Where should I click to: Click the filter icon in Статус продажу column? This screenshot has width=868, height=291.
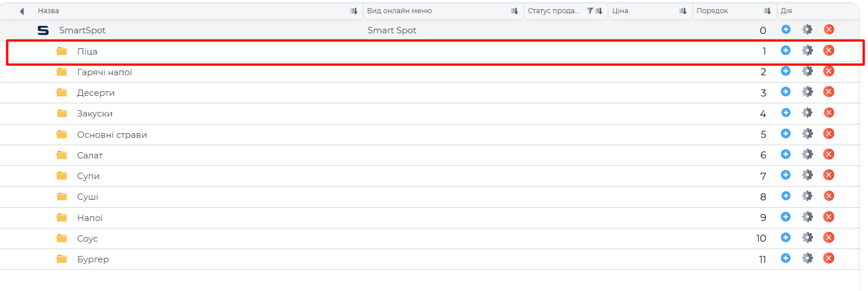pos(589,11)
